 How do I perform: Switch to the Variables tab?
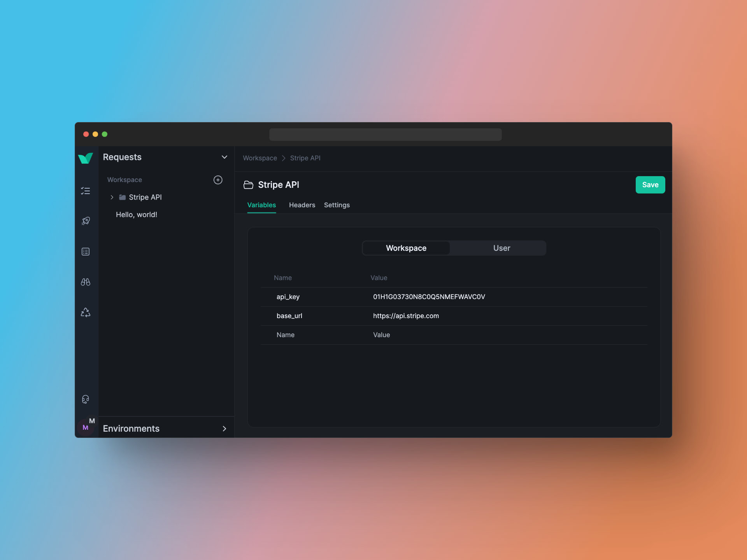[261, 205]
